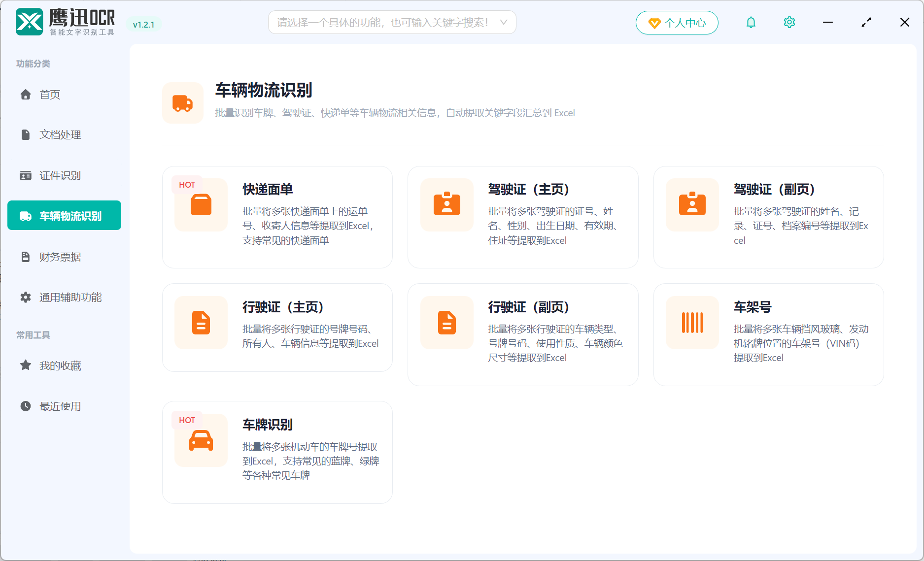Open 我的收藏 favorites
Screen dimensions: 924x561
pyautogui.click(x=64, y=365)
